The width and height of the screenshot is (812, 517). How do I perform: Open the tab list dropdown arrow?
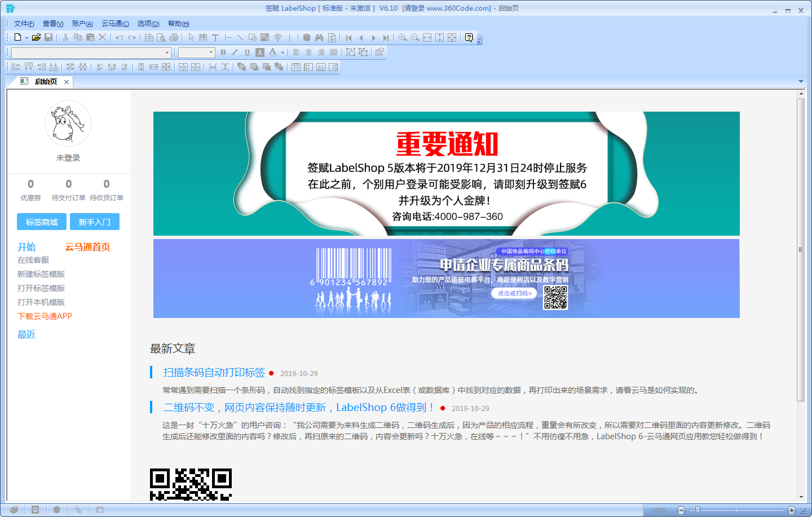point(801,82)
